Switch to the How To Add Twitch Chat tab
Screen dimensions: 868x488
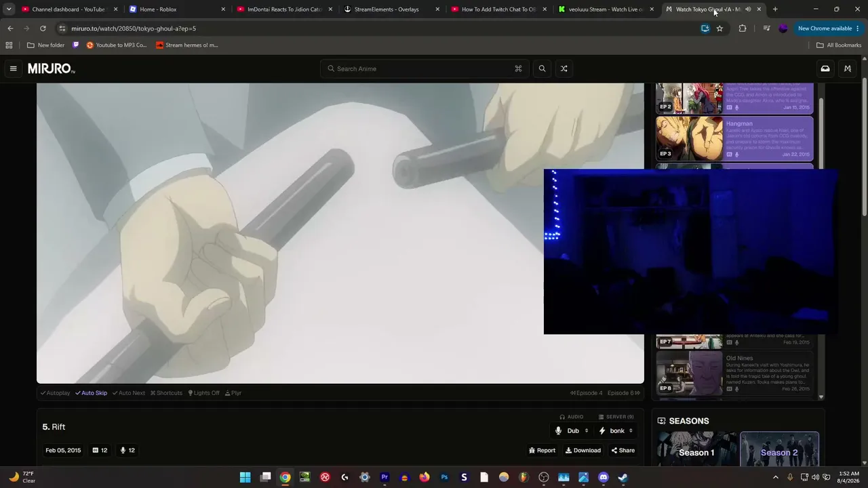click(499, 9)
